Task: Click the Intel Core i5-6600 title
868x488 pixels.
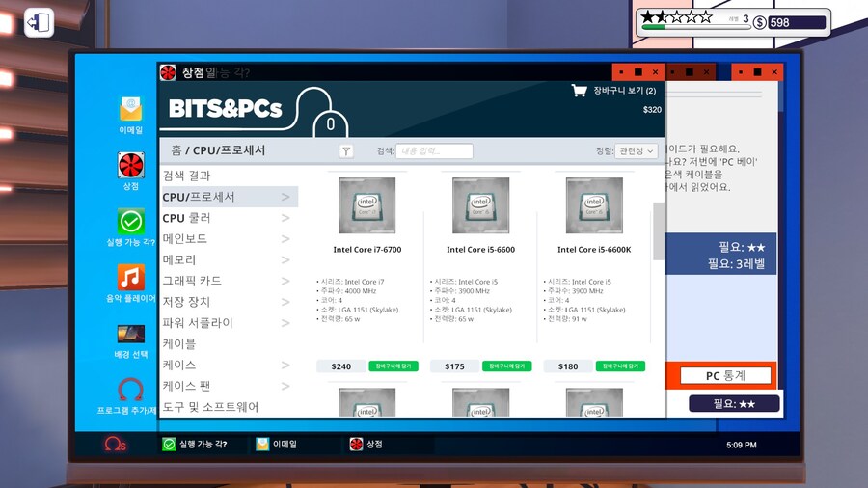Action: (x=480, y=250)
